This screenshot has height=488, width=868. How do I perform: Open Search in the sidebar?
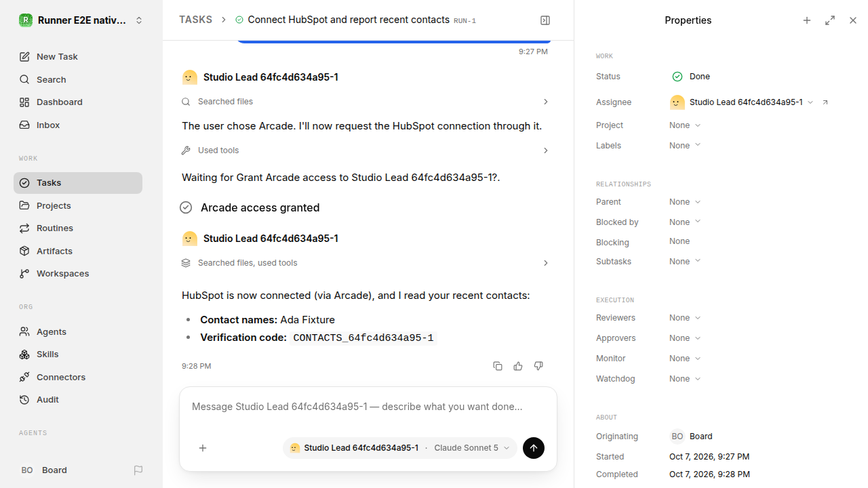tap(78, 79)
